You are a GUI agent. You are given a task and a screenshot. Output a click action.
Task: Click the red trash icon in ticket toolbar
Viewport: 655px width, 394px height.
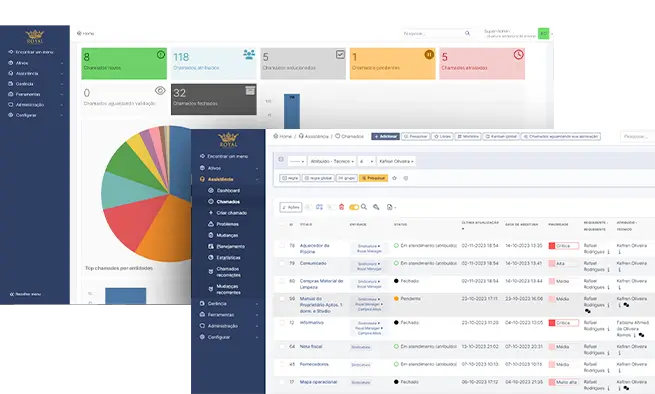(342, 207)
